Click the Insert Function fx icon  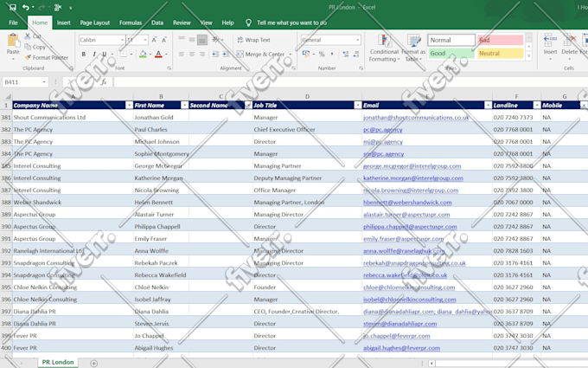[104, 82]
